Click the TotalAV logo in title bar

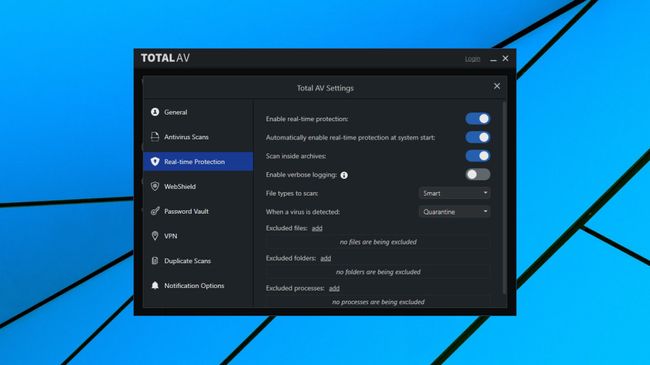pos(165,58)
